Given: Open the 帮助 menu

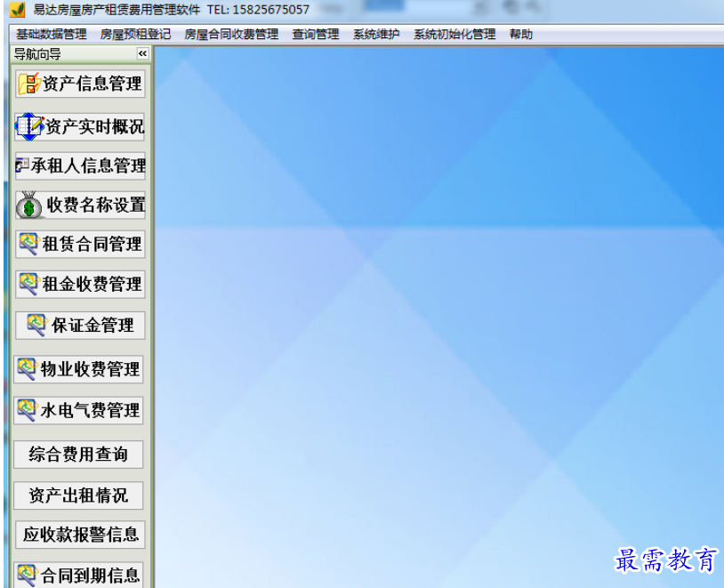Looking at the screenshot, I should point(521,34).
